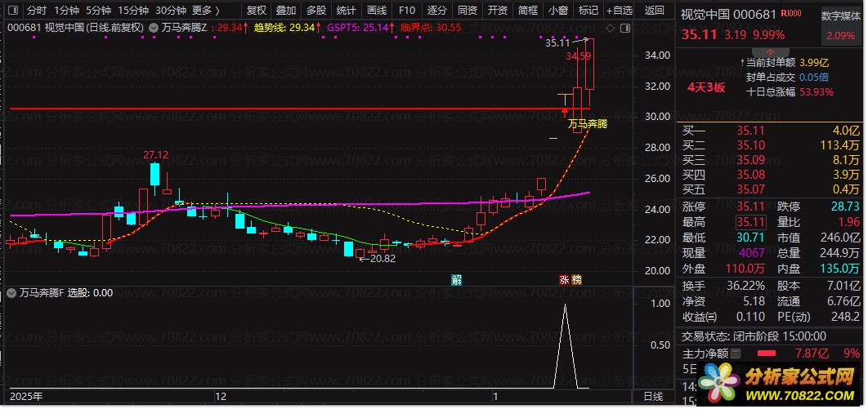This screenshot has width=868, height=409.
Task: Open the 主力净额 detail list icon
Action: [x=736, y=353]
